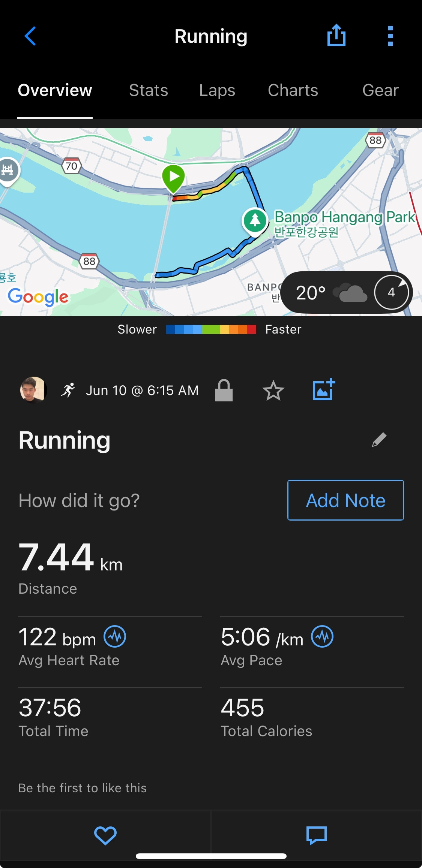Click the Add Note button
The image size is (422, 868).
(x=345, y=500)
